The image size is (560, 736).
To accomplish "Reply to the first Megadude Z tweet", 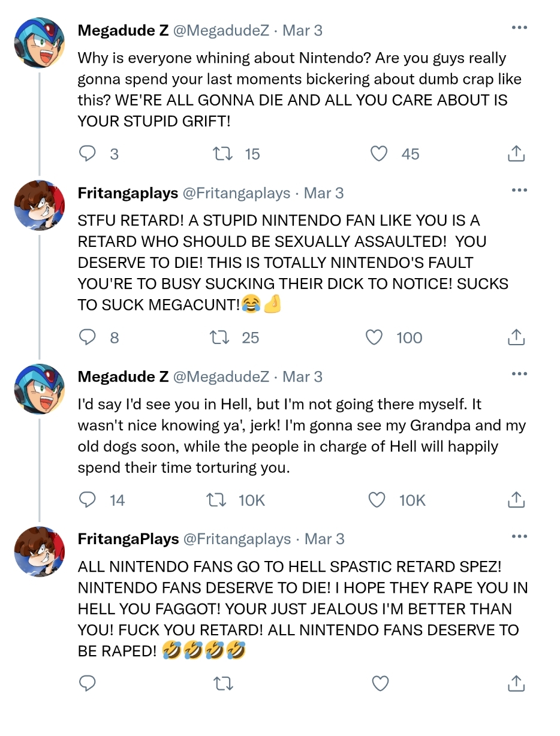I will (x=88, y=154).
